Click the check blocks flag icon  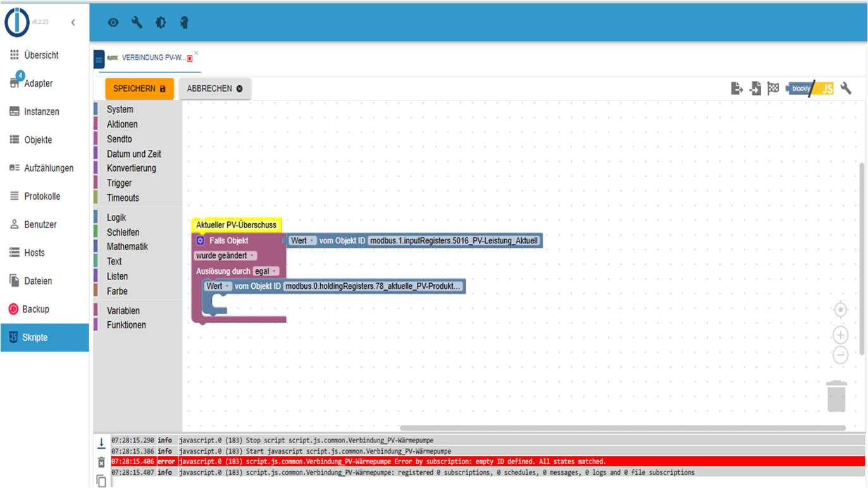[773, 88]
